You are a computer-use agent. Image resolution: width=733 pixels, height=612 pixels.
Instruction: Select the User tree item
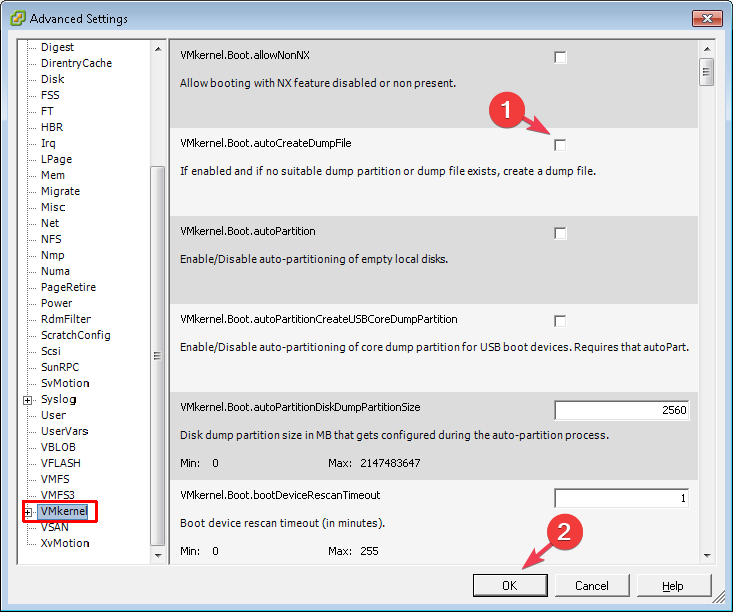53,415
